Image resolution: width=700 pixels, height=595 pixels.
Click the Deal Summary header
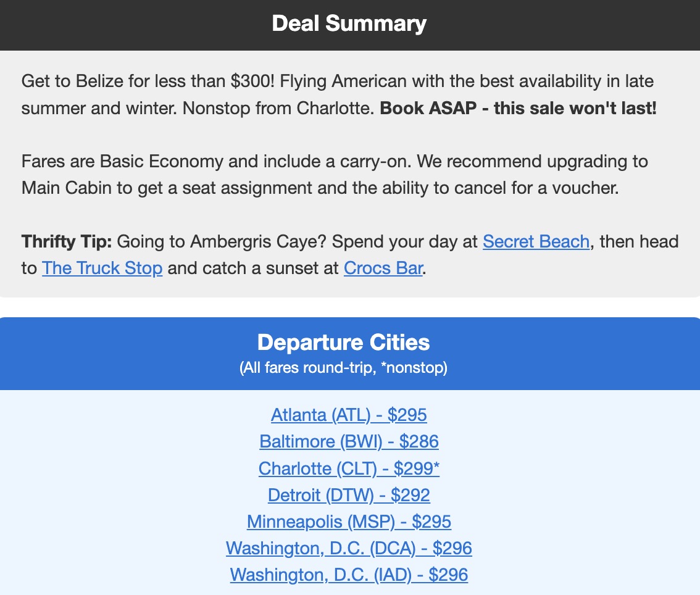[x=349, y=24]
